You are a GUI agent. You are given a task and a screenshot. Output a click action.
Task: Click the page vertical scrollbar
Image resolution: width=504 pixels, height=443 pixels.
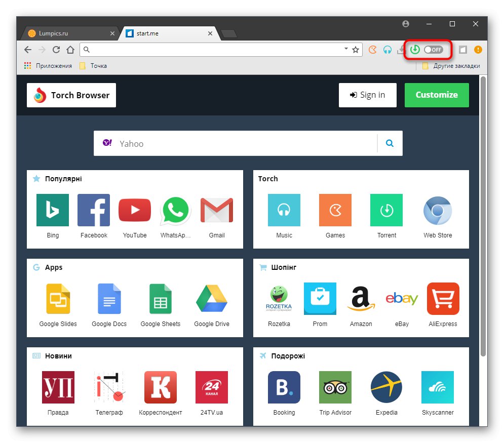[x=483, y=216]
